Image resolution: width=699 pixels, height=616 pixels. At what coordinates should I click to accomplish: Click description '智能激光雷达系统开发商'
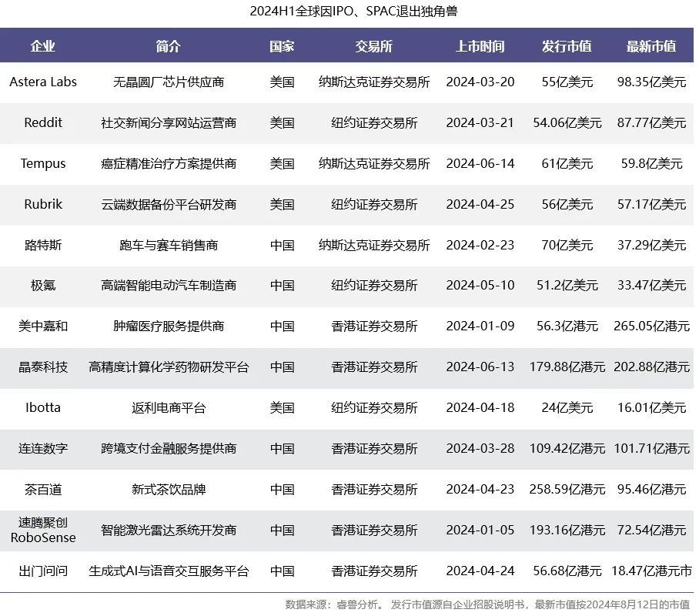pyautogui.click(x=168, y=530)
